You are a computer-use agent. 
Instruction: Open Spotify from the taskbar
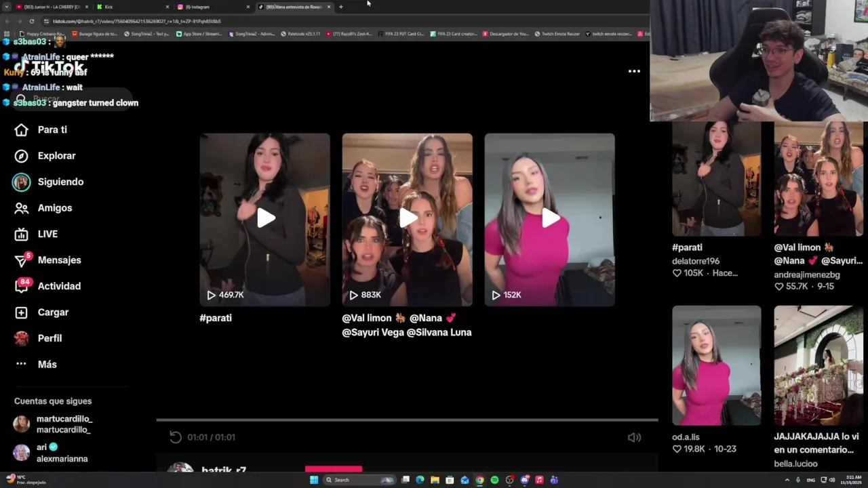[x=494, y=480]
